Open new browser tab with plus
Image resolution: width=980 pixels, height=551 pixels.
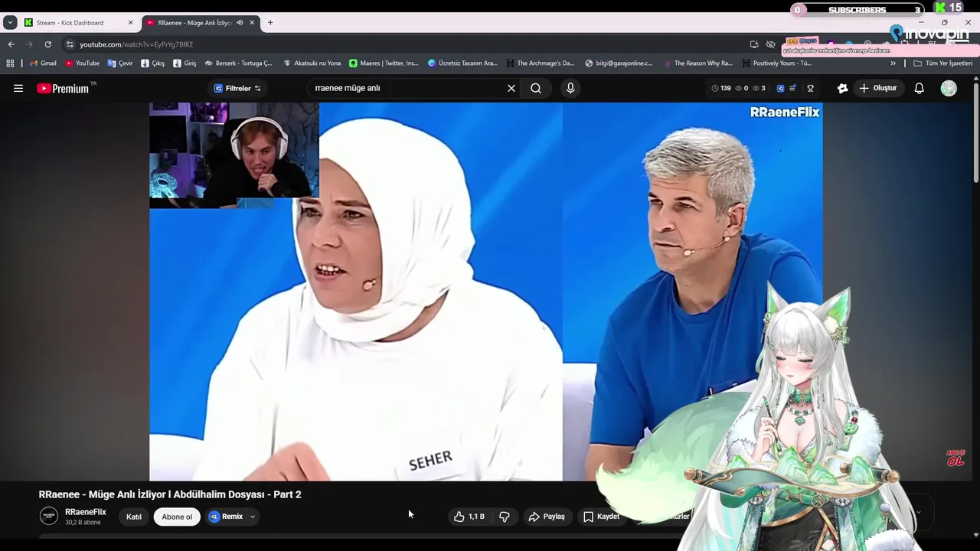coord(270,22)
